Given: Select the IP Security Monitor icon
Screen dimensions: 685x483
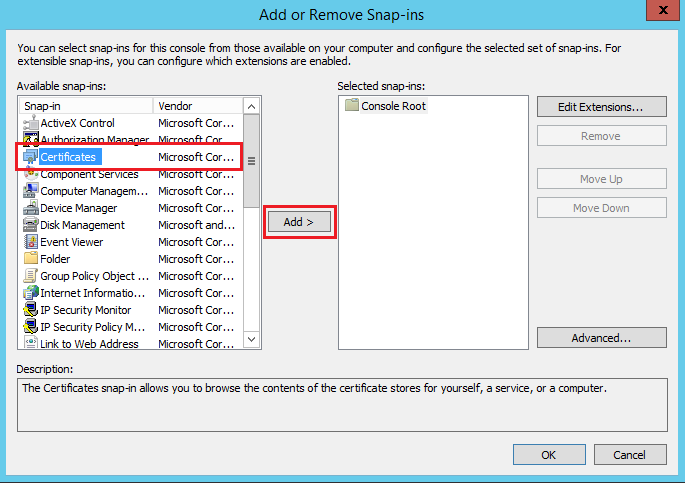Looking at the screenshot, I should pyautogui.click(x=30, y=310).
